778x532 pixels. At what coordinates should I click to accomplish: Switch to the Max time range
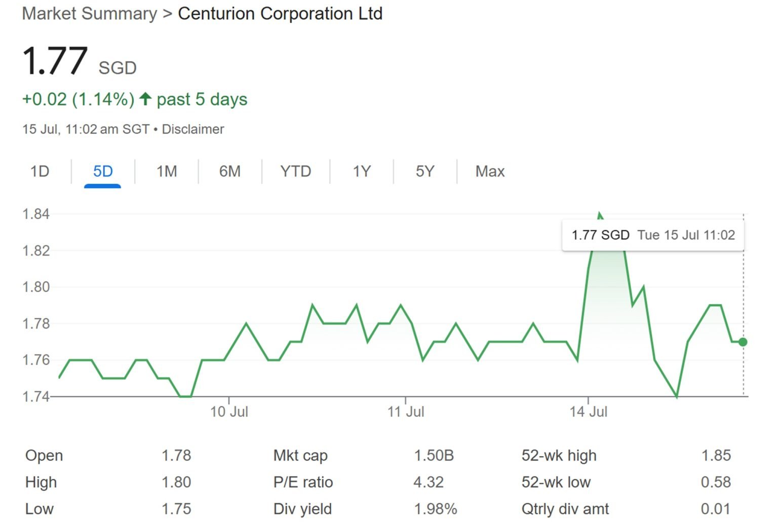point(489,172)
